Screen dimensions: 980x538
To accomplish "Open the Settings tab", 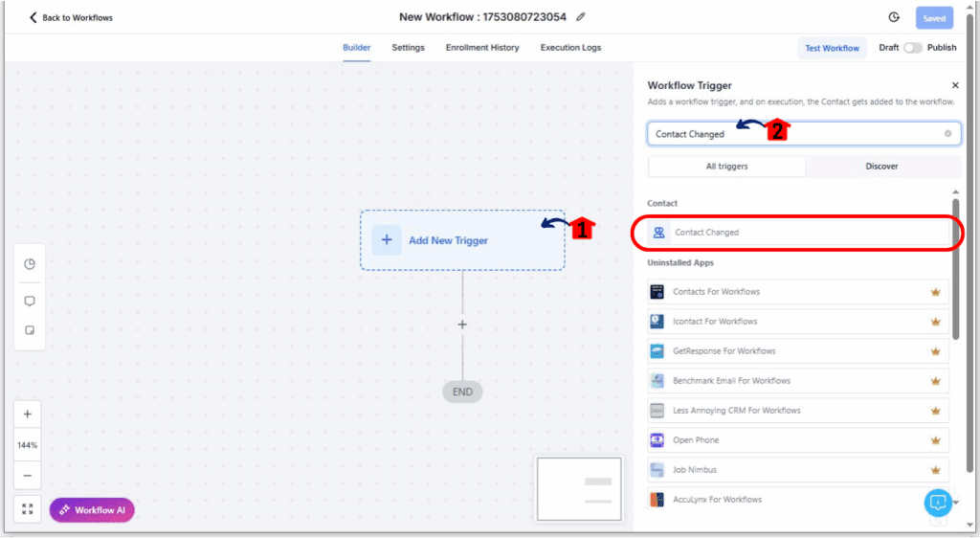I will pos(408,48).
